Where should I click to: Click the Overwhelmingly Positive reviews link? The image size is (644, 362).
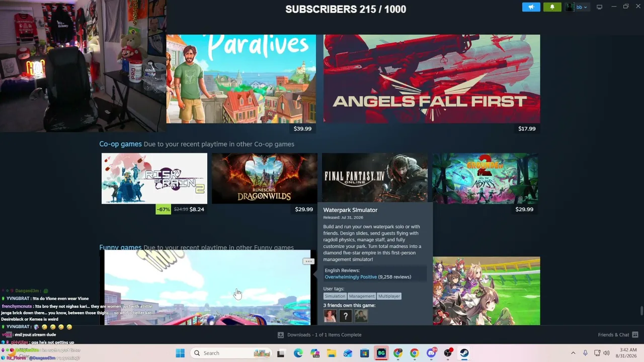coord(351,277)
